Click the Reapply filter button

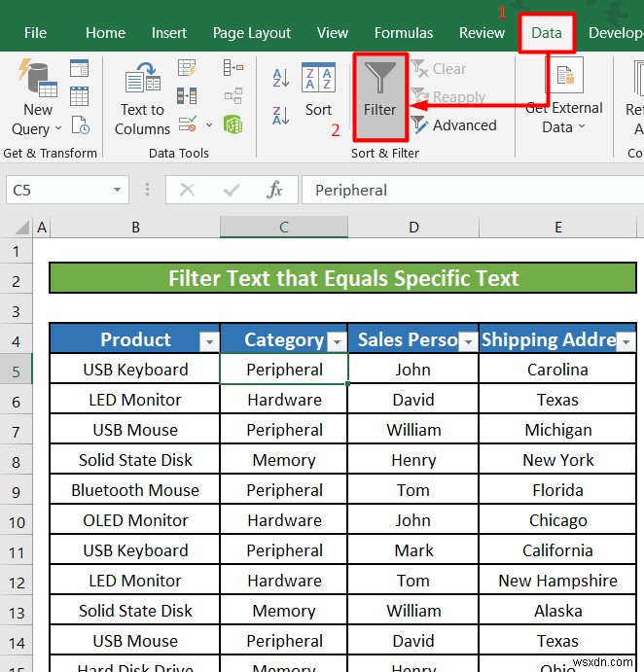(448, 97)
